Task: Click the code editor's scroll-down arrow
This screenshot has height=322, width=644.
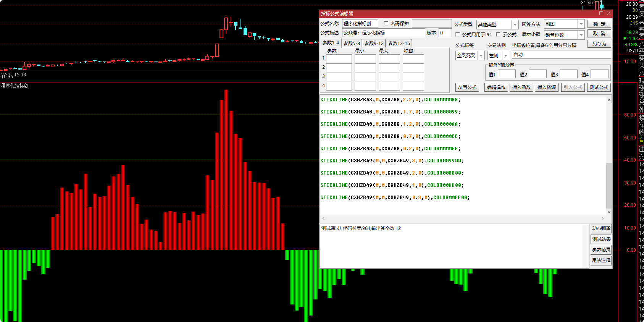Action: pos(609,212)
